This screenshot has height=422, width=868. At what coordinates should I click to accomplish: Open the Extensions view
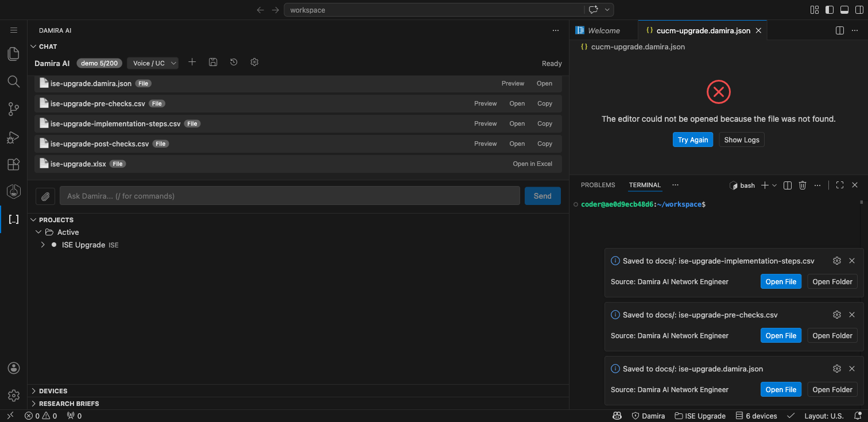[x=13, y=164]
